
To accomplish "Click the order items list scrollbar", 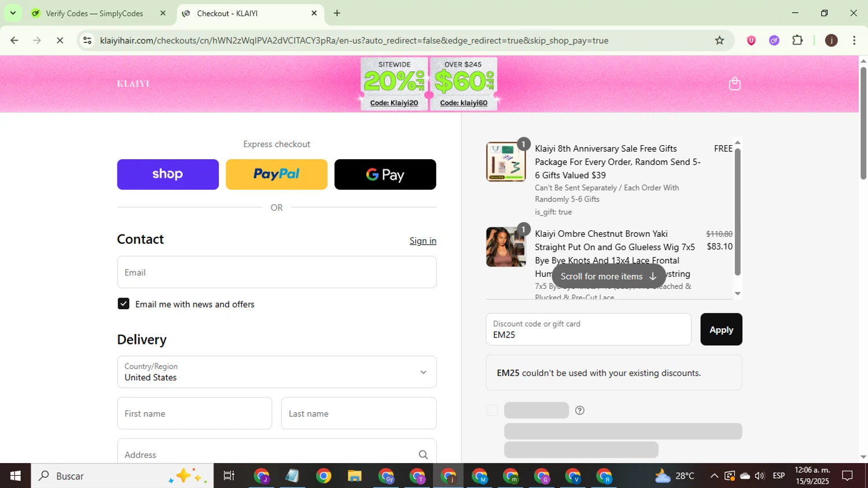I will (737, 211).
